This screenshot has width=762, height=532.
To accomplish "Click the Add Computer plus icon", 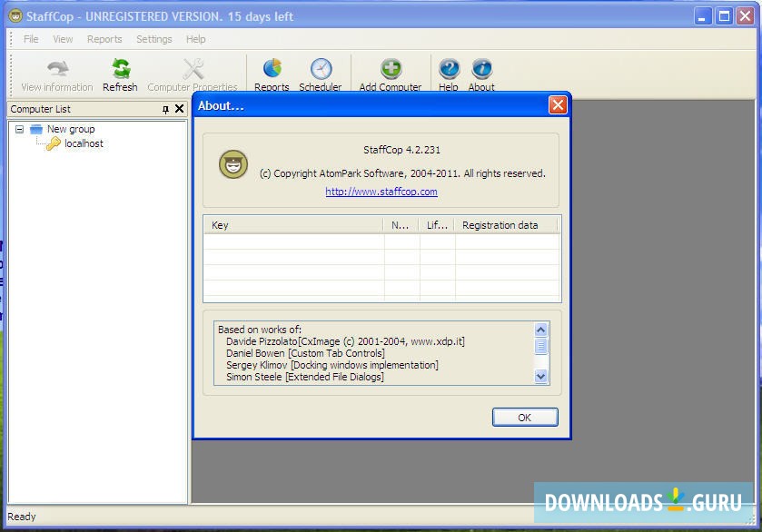I will point(391,68).
